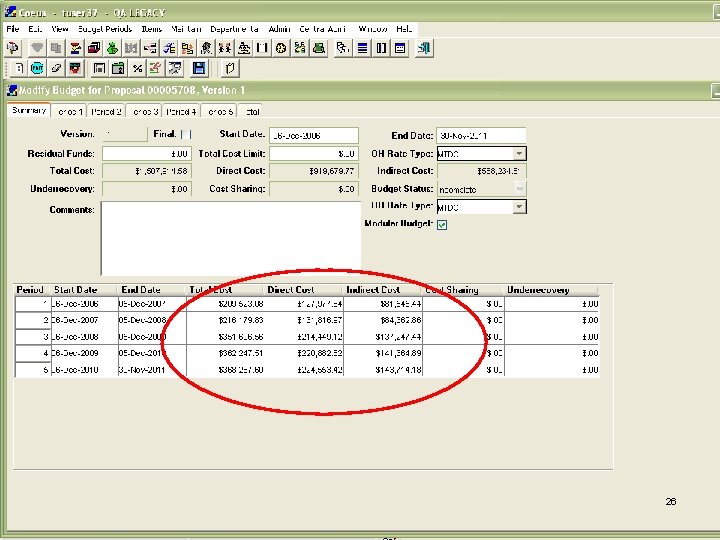The image size is (720, 540).
Task: Click the red and green pencil icon
Action: pyautogui.click(x=156, y=68)
